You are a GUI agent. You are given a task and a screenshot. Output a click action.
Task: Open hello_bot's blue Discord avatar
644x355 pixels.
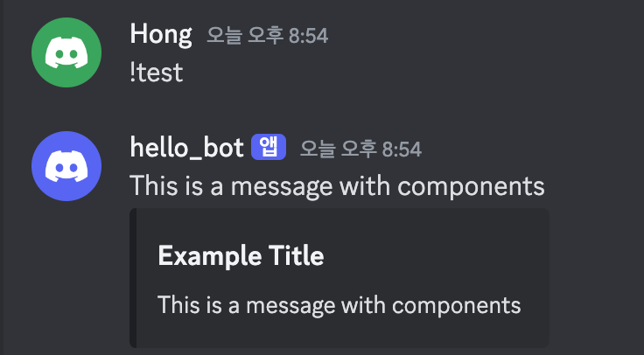(66, 166)
